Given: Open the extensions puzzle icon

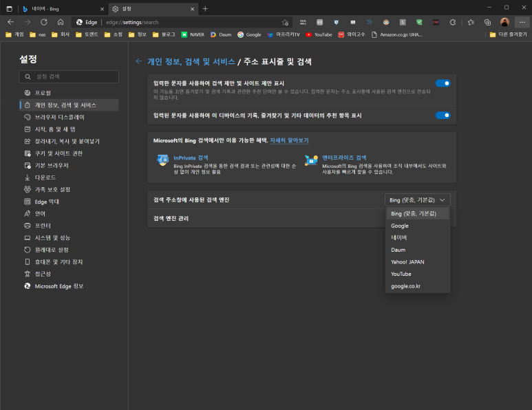Looking at the screenshot, I should tap(453, 23).
